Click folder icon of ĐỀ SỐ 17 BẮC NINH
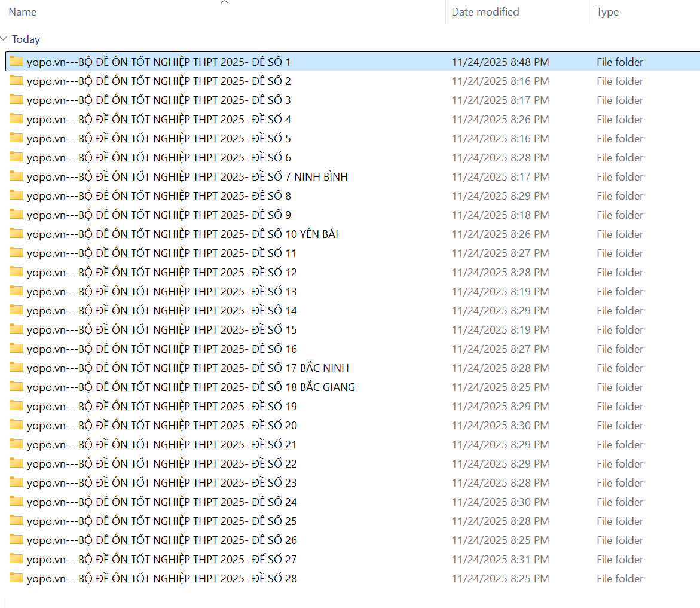700x608 pixels. 16,368
